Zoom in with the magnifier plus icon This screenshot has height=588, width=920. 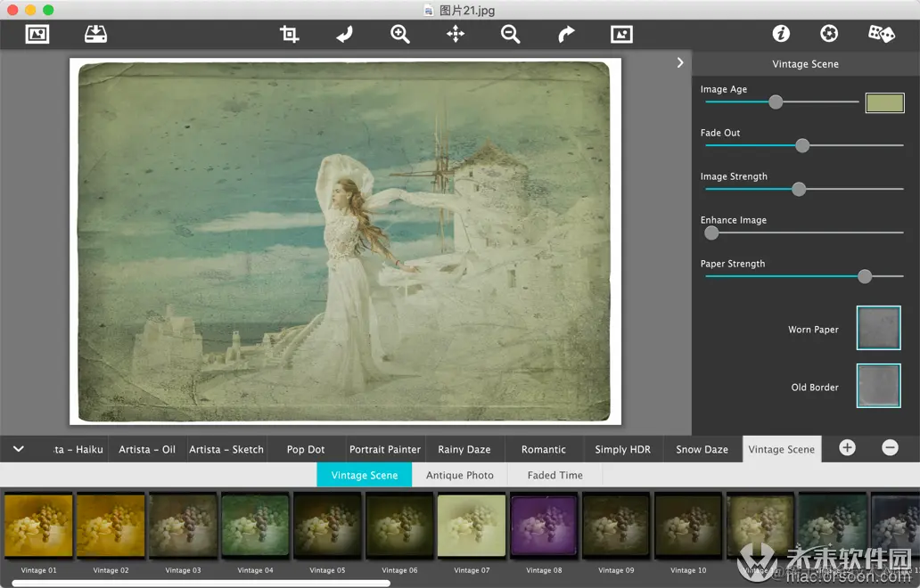coord(399,34)
